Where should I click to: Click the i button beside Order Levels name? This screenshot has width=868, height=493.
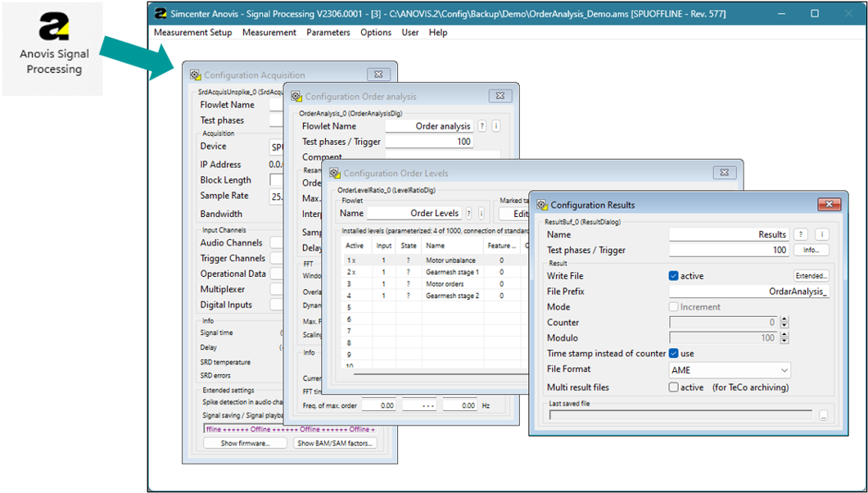tap(481, 213)
